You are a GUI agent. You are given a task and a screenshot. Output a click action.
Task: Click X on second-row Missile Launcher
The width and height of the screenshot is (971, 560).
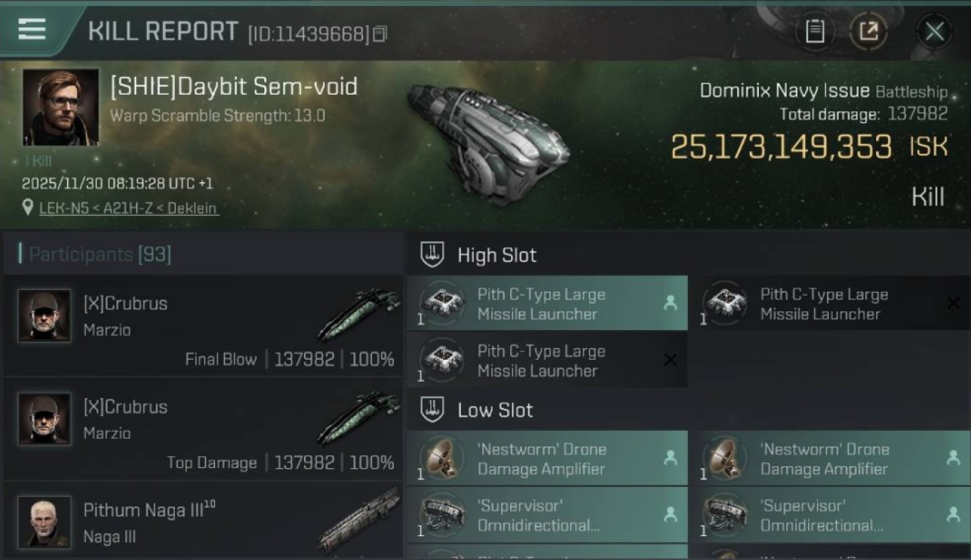(670, 360)
